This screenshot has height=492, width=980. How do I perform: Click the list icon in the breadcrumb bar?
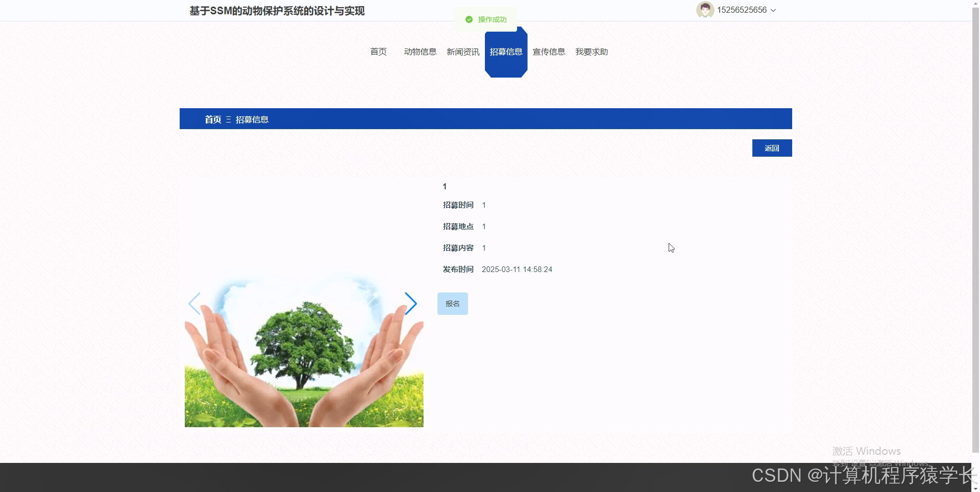pyautogui.click(x=228, y=119)
